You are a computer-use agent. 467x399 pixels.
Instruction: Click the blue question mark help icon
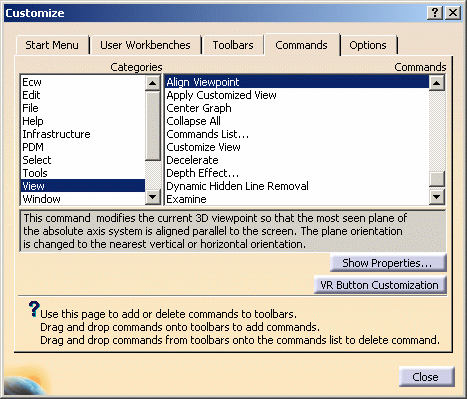34,309
